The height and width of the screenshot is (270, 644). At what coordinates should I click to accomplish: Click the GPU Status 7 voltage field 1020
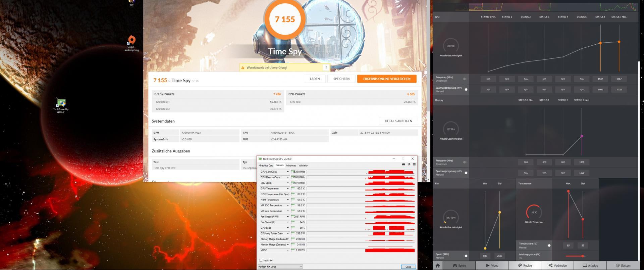point(619,89)
